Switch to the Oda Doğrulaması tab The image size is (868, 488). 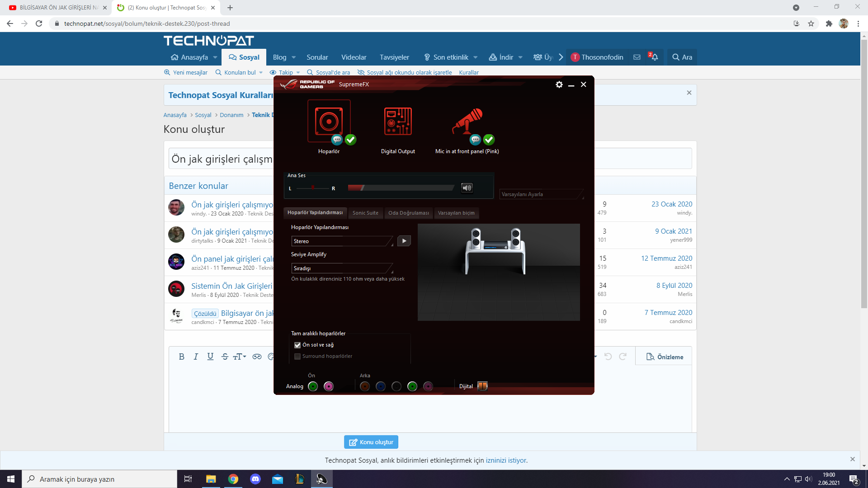coord(408,213)
